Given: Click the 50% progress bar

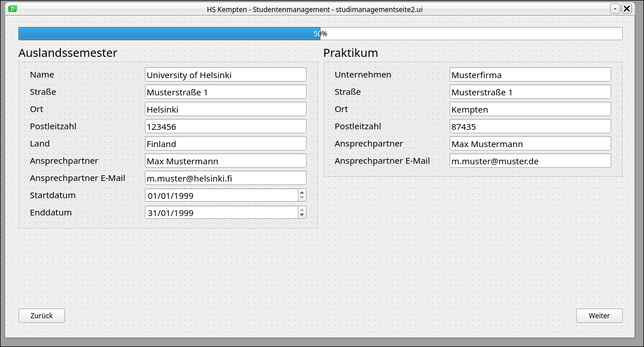Looking at the screenshot, I should coord(320,34).
